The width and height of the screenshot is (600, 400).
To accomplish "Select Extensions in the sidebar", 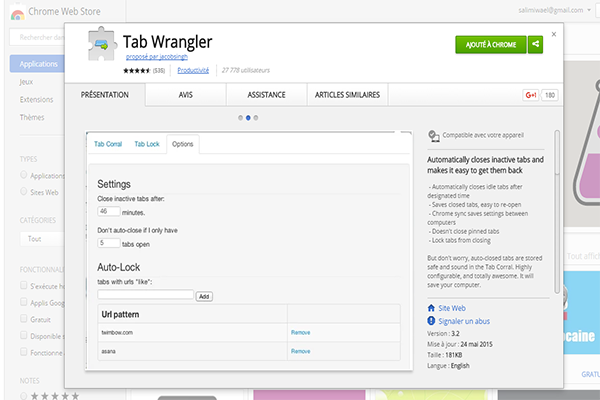I will tap(36, 100).
